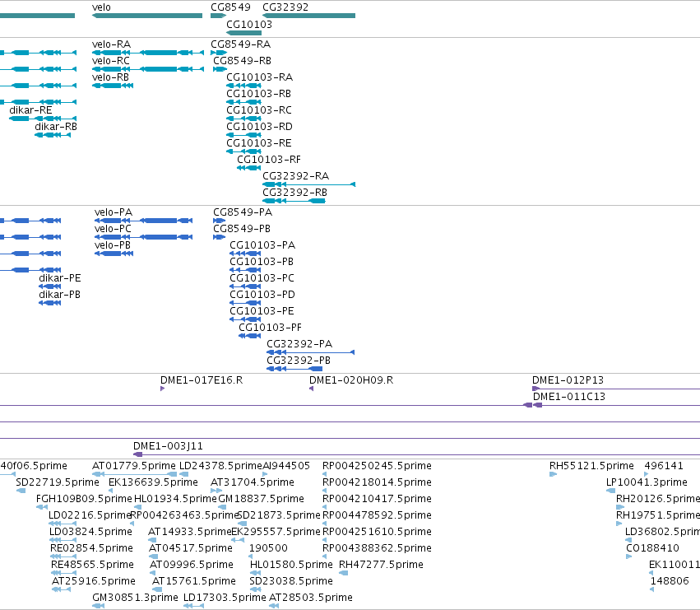This screenshot has width=700, height=610.
Task: Click EST AI944505
Action: [286, 466]
